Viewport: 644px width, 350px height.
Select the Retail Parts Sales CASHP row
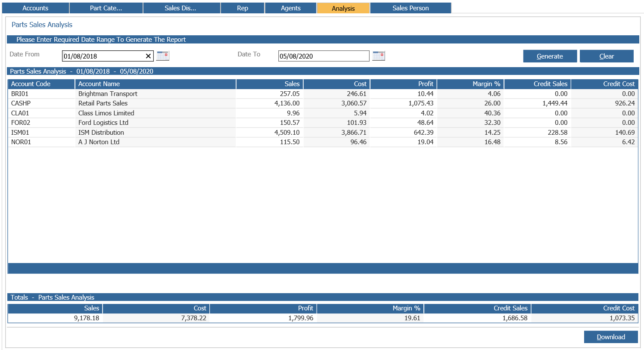323,103
